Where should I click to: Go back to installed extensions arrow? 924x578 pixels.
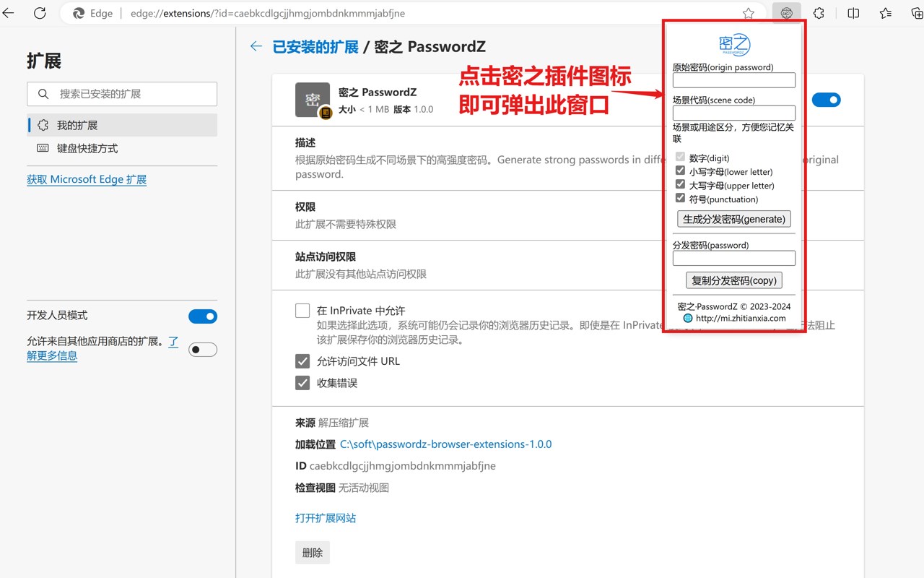[256, 46]
